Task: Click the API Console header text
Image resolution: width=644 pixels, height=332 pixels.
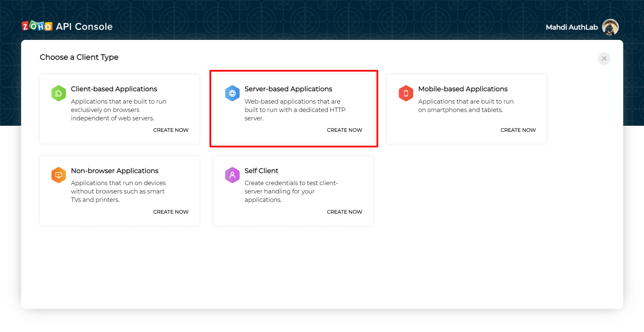Action: 84,26
